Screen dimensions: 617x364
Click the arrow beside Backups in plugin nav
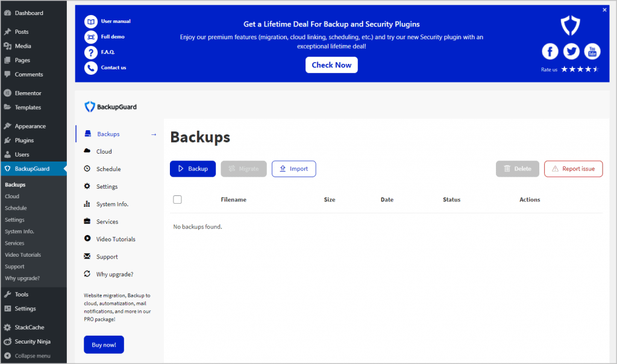[154, 134]
